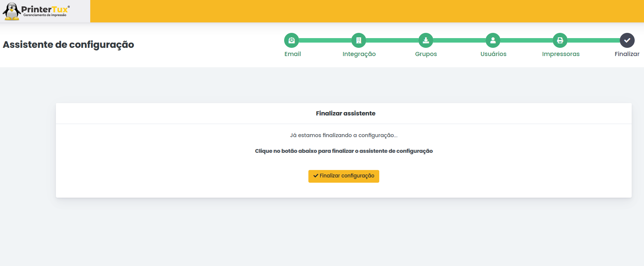Go to the Usuários person icon

493,40
